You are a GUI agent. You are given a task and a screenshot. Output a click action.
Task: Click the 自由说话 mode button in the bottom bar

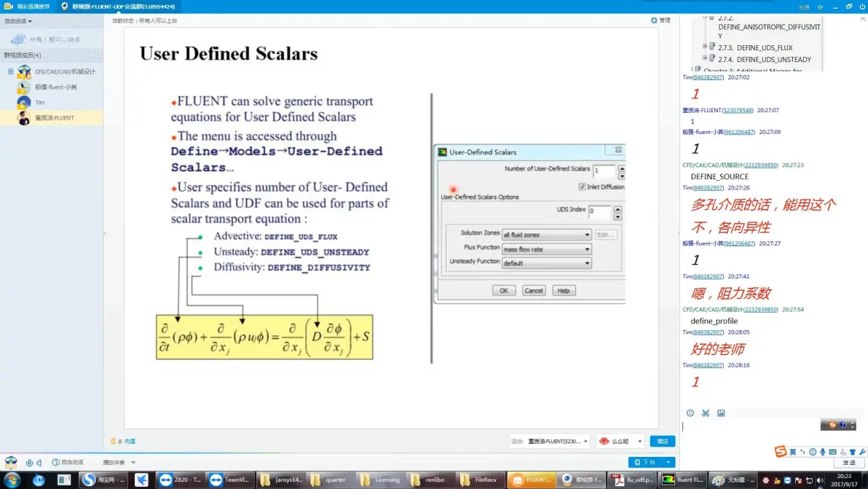pos(68,463)
